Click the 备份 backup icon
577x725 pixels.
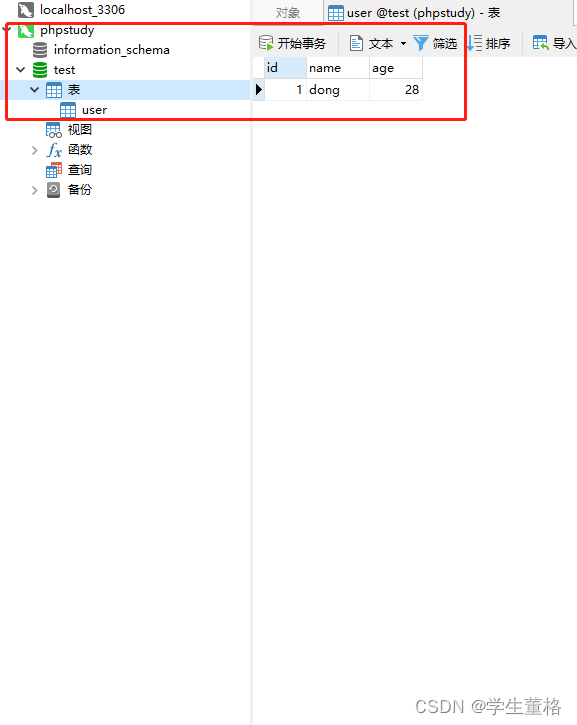tap(54, 190)
